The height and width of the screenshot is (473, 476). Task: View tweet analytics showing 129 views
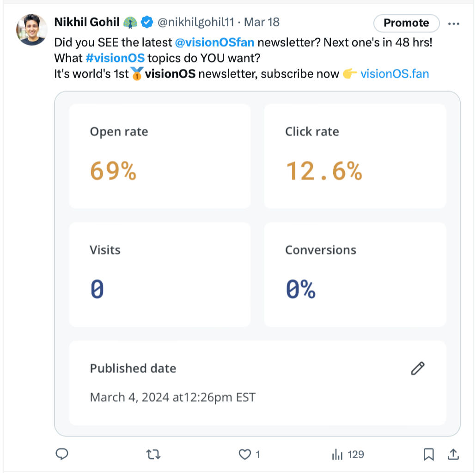point(348,455)
